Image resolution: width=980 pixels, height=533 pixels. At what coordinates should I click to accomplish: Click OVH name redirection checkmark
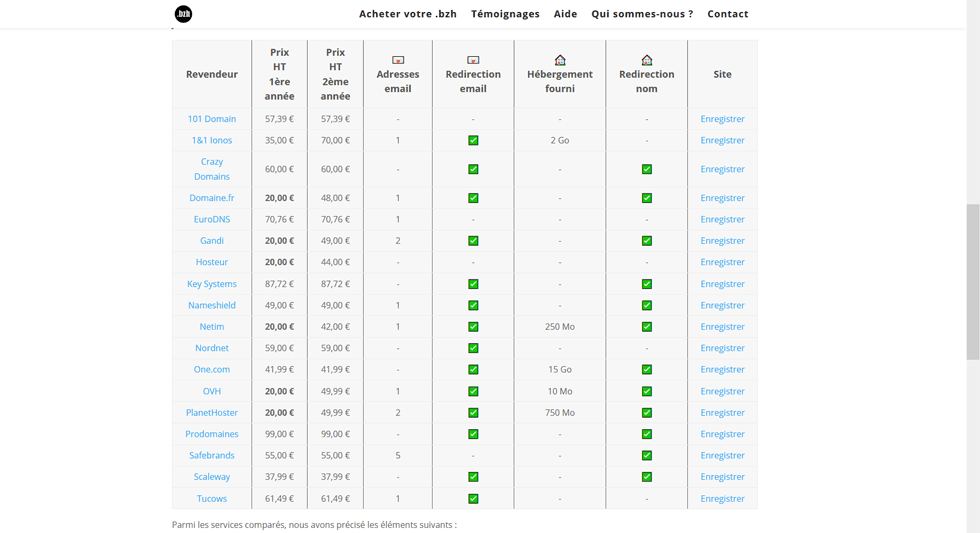point(647,391)
